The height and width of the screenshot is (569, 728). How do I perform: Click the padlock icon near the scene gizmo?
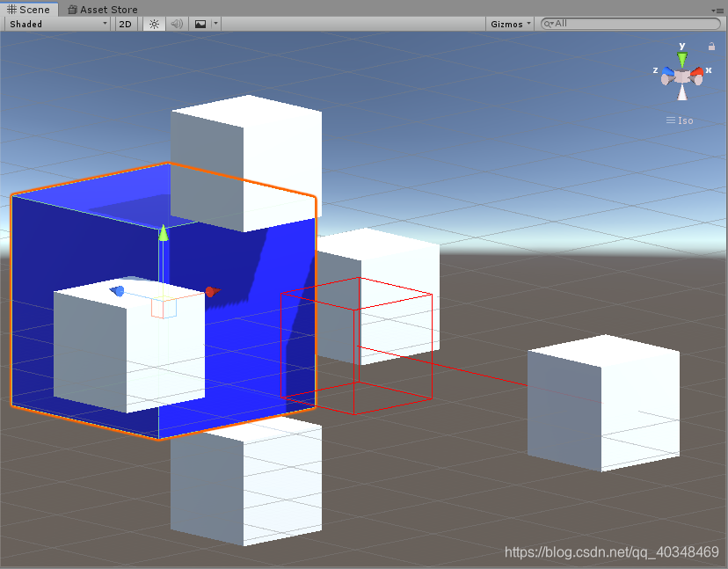(x=713, y=44)
